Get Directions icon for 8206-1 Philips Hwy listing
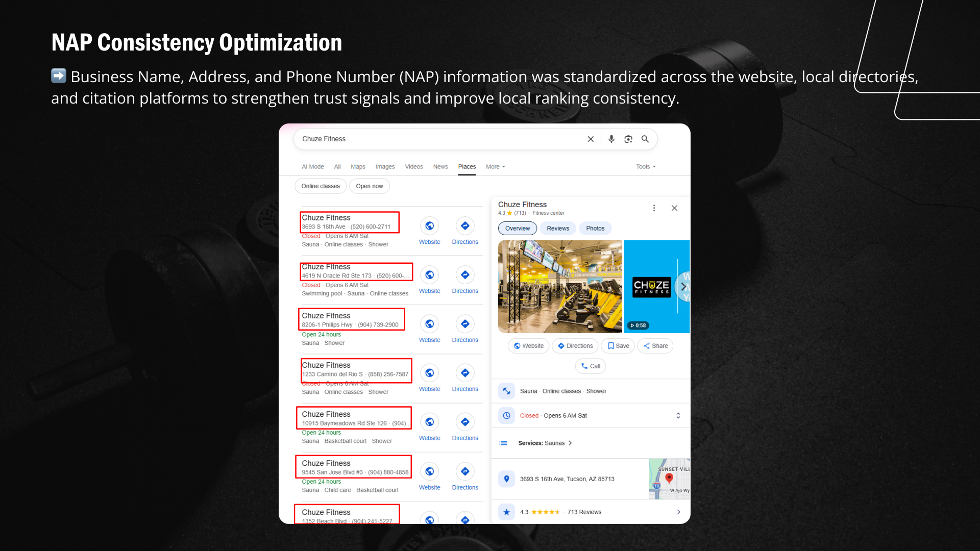The width and height of the screenshot is (980, 551). tap(465, 323)
